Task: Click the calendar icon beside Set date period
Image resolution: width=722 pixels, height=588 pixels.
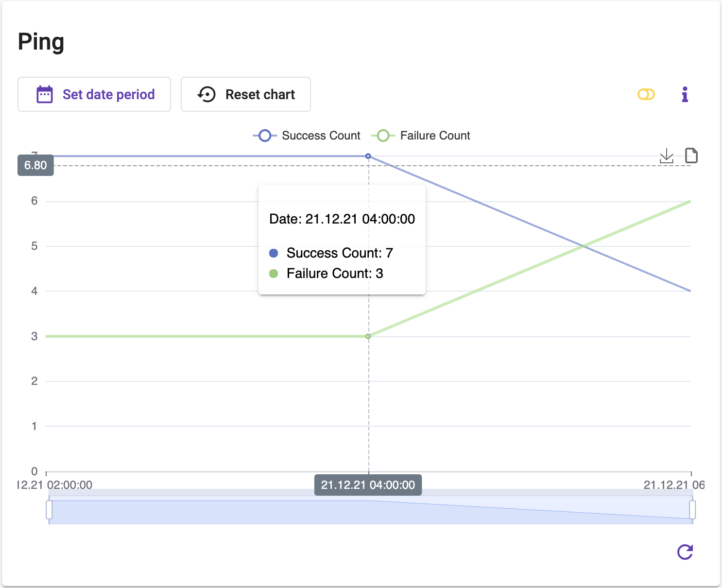Action: click(x=45, y=94)
